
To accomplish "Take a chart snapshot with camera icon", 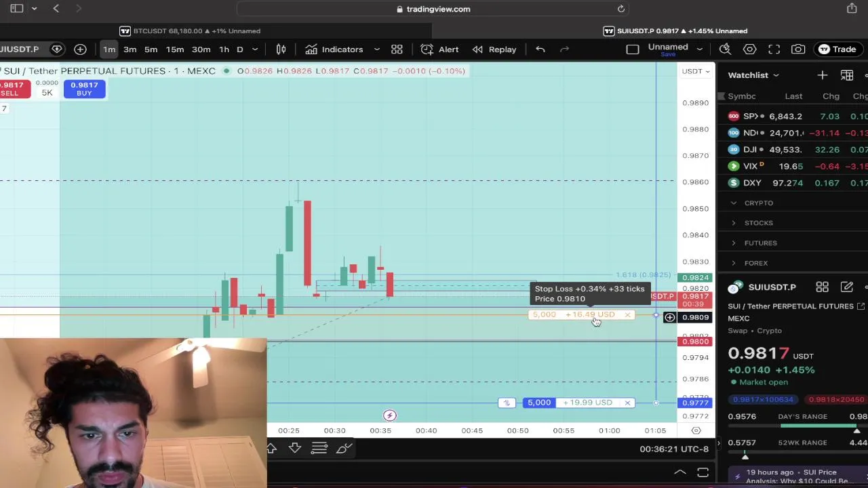I will click(x=798, y=49).
